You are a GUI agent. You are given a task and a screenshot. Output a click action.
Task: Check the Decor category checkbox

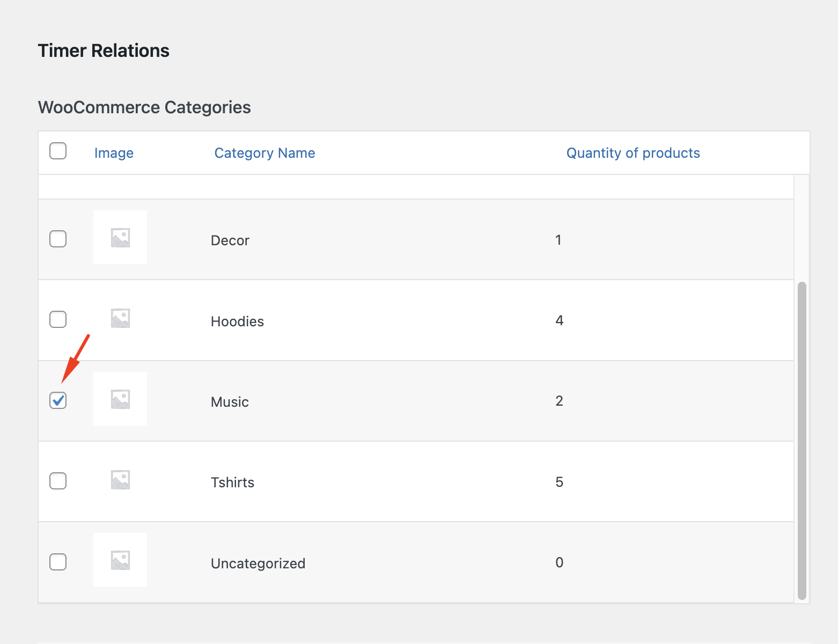click(58, 239)
